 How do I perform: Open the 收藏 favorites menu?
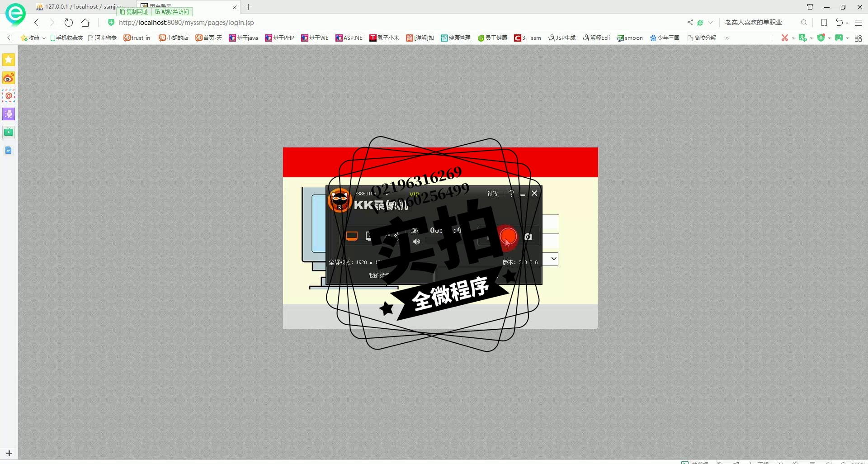point(33,38)
